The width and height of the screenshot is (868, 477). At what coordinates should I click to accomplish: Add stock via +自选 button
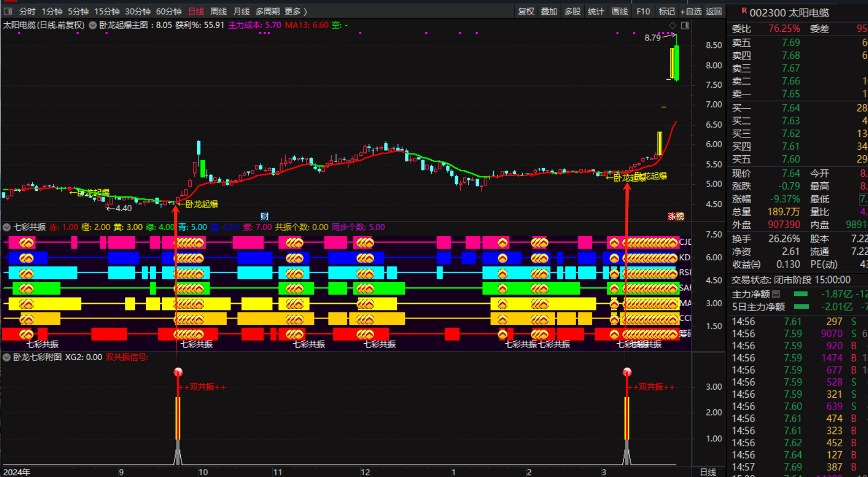point(691,11)
